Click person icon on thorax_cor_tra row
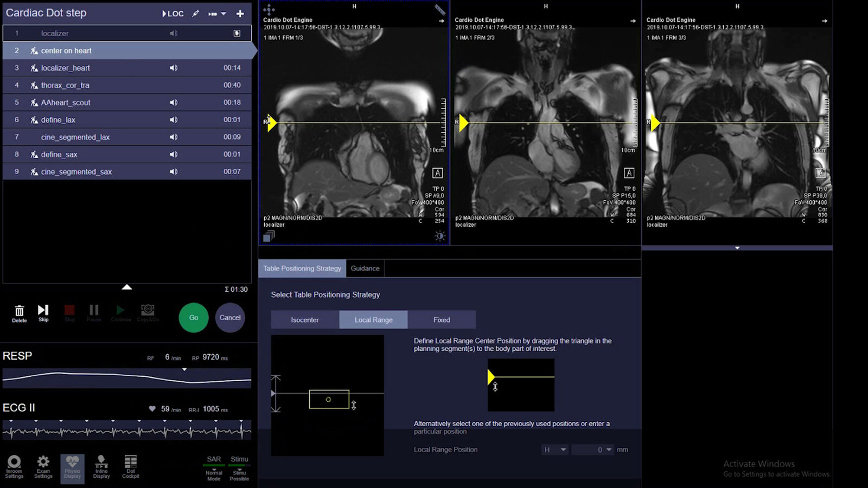 point(34,85)
